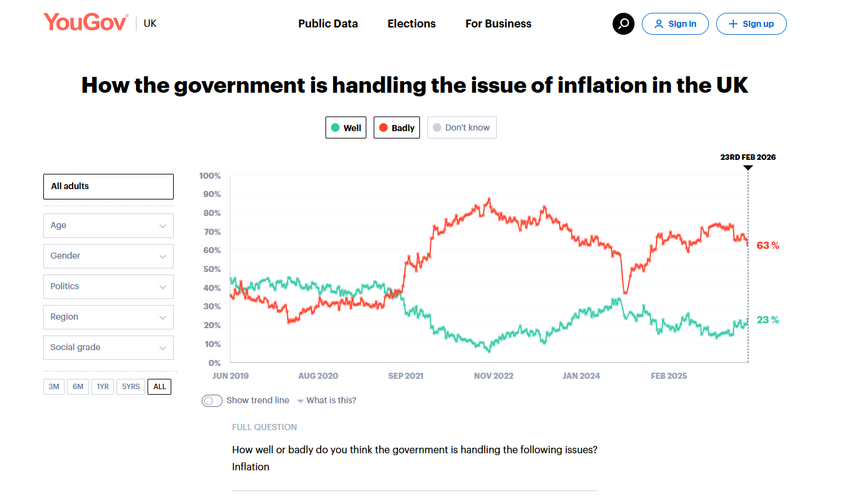The width and height of the screenshot is (868, 499).
Task: Switch on Show trend line
Action: [x=212, y=401]
